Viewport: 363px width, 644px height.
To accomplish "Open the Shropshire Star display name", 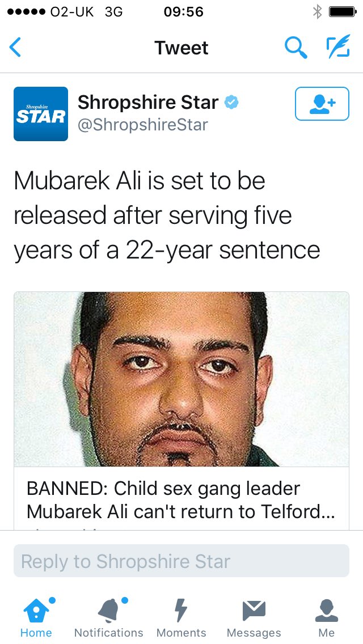I will point(148,102).
